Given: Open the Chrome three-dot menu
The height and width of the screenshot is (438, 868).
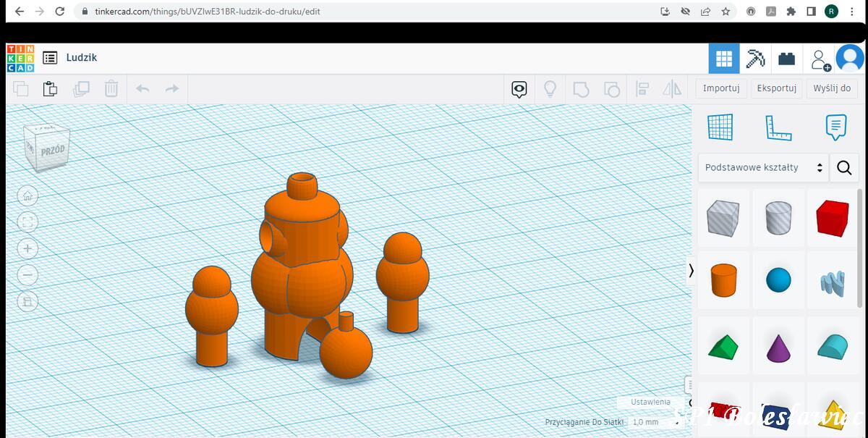Looking at the screenshot, I should pyautogui.click(x=852, y=12).
